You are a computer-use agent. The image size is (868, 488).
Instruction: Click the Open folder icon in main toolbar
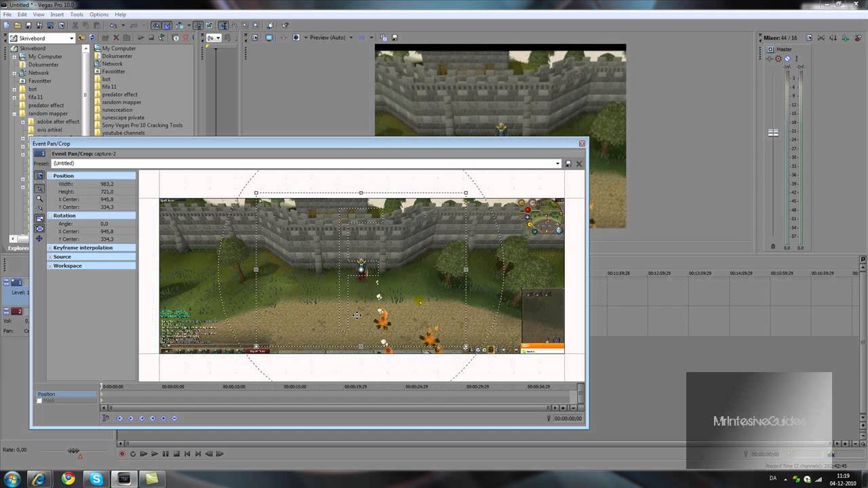[18, 26]
